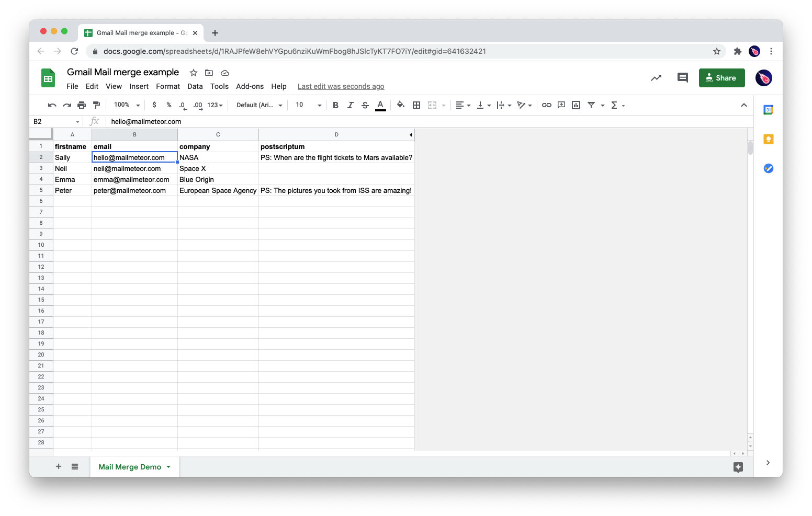Click the formula bar input

click(x=429, y=121)
